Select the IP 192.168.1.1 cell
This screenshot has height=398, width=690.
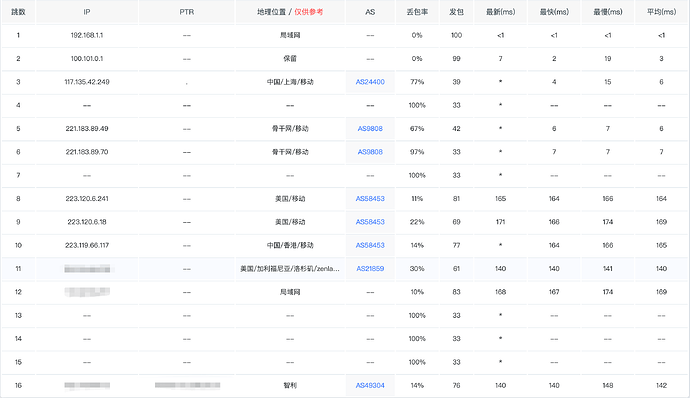click(87, 35)
